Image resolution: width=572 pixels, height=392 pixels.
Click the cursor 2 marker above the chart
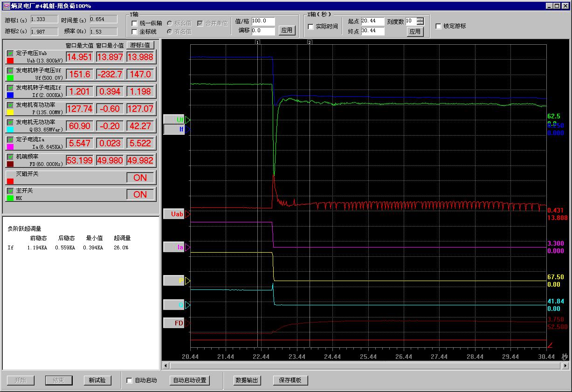point(310,42)
